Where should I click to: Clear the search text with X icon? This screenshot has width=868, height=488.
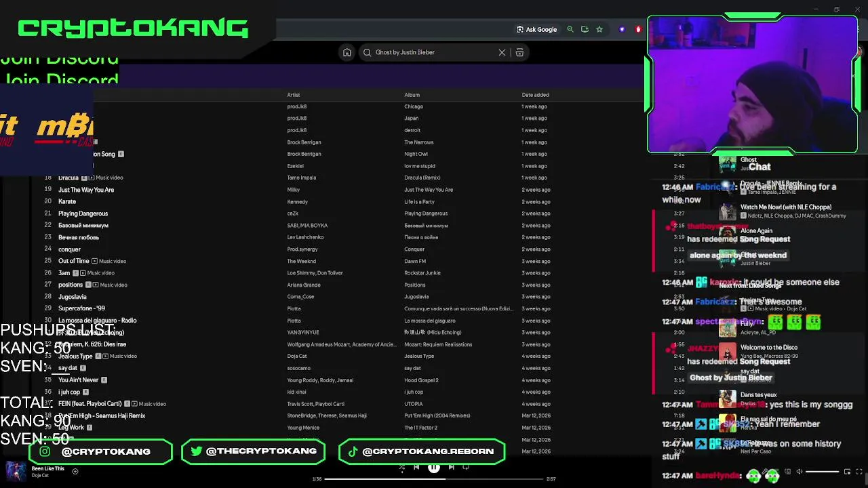tap(502, 52)
